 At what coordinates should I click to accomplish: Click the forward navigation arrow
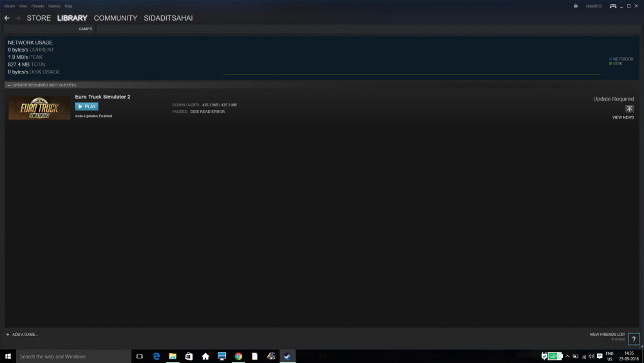(18, 18)
